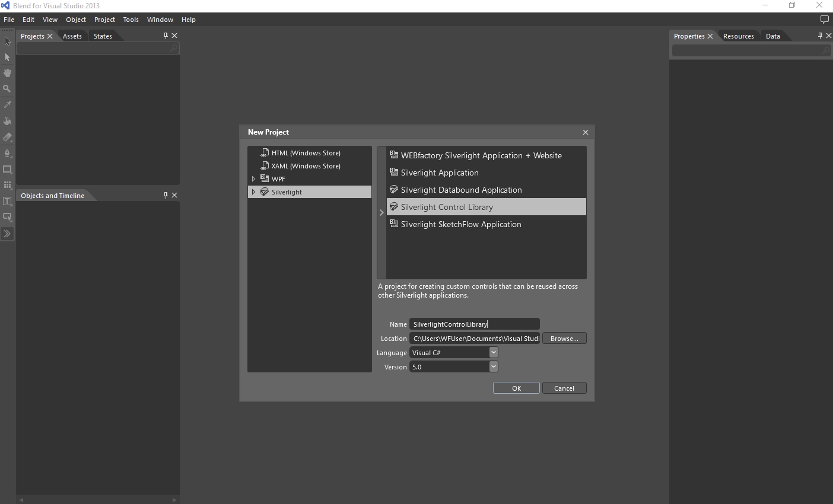833x504 pixels.
Task: Toggle auto-hide pin on Properties panel
Action: (x=820, y=36)
